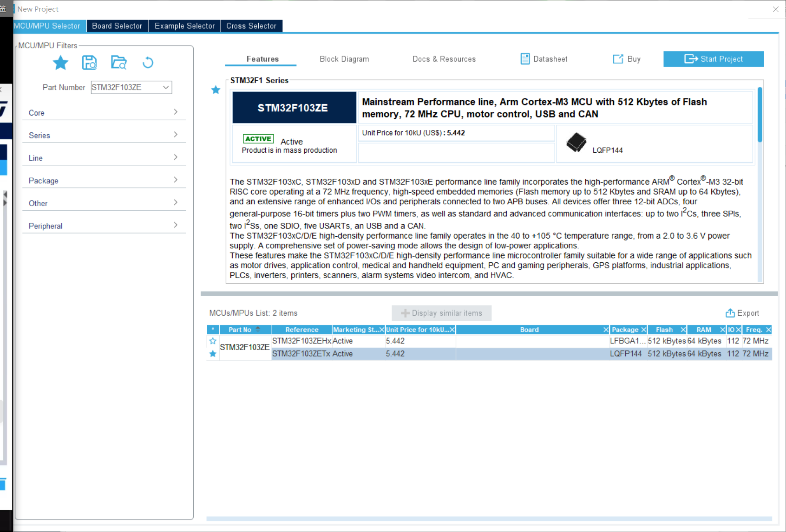Expand the Package filter section
786x532 pixels.
pos(104,181)
